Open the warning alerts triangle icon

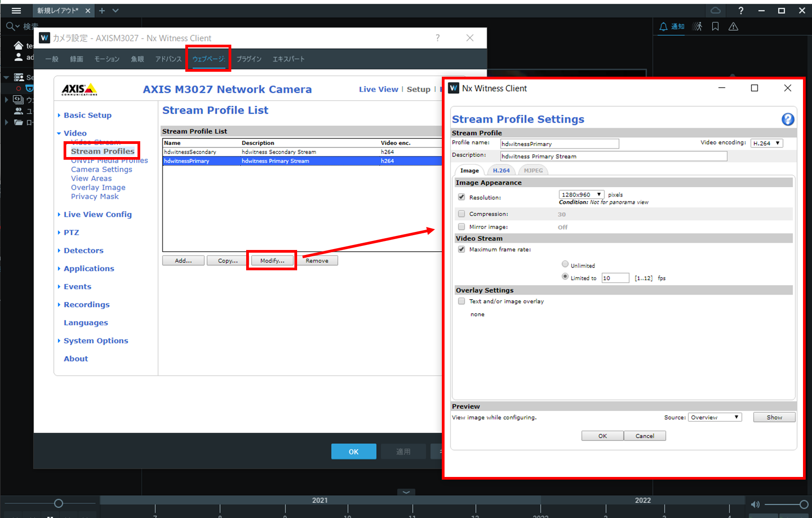[734, 27]
